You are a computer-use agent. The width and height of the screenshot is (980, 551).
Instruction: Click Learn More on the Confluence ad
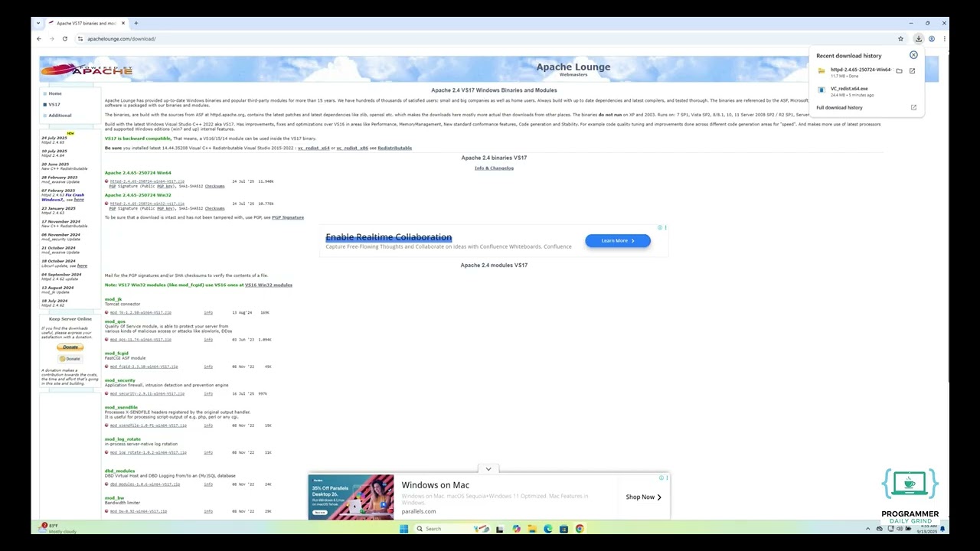point(618,241)
